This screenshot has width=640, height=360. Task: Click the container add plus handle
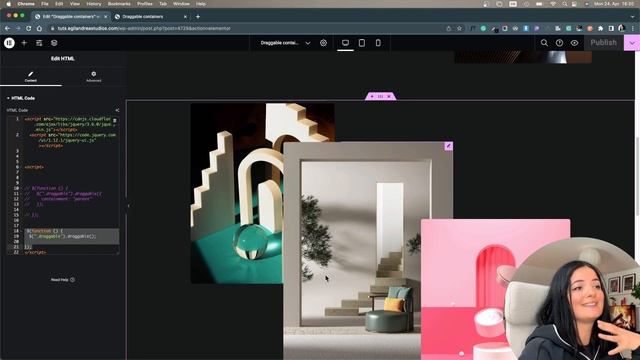click(371, 97)
